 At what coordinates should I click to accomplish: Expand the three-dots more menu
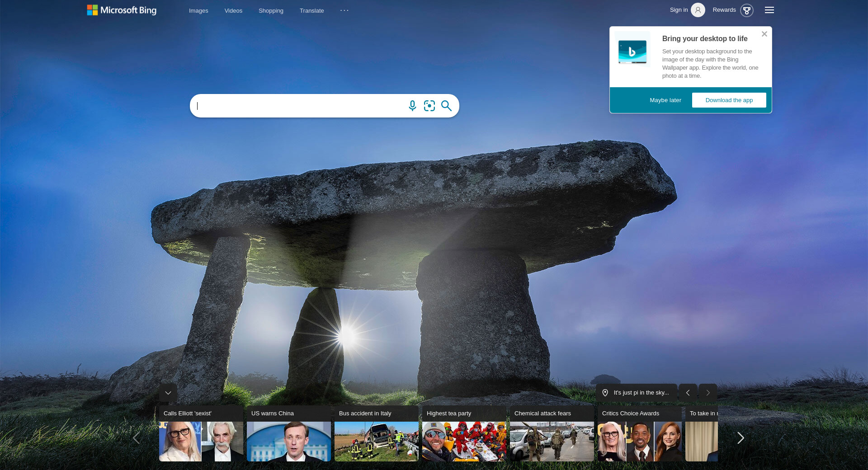[x=344, y=10]
